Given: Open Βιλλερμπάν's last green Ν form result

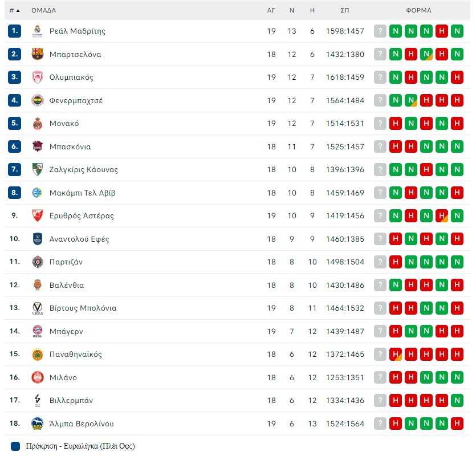Looking at the screenshot, I should point(457,400).
